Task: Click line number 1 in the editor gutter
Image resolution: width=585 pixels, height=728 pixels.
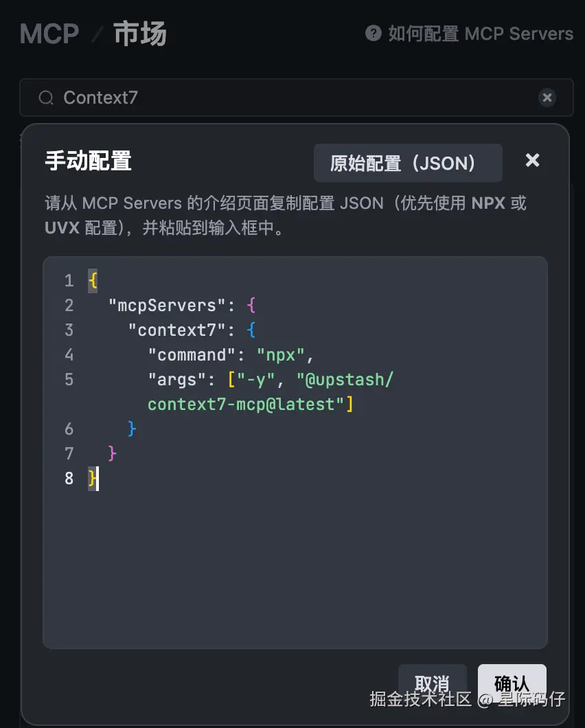Action: point(69,281)
